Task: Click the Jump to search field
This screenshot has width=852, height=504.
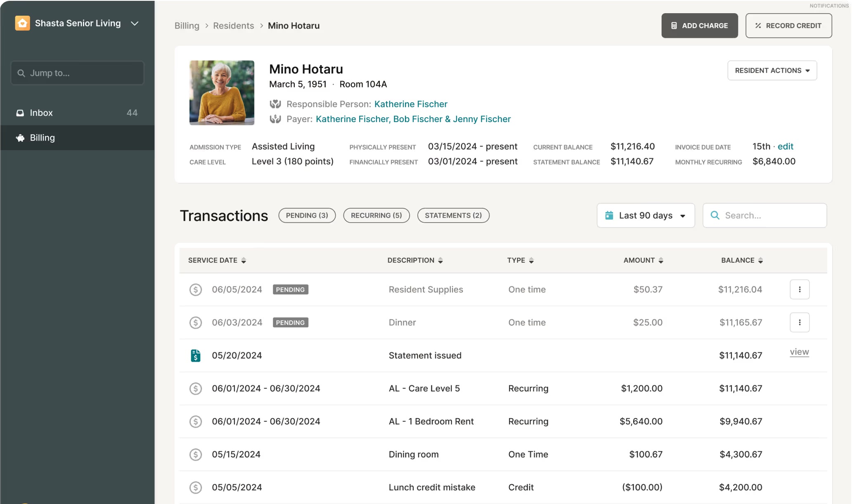Action: pos(78,73)
